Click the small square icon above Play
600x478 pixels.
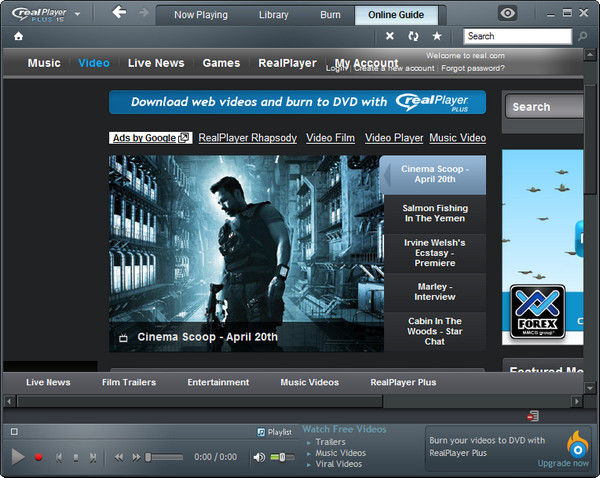coord(14,432)
